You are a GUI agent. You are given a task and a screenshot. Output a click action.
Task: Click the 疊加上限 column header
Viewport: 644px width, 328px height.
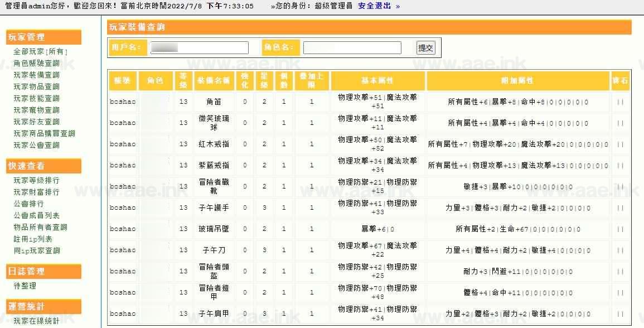tap(312, 80)
